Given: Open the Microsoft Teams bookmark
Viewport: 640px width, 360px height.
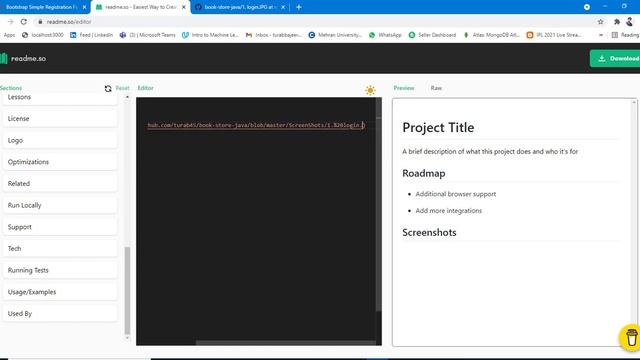Looking at the screenshot, I should (147, 35).
